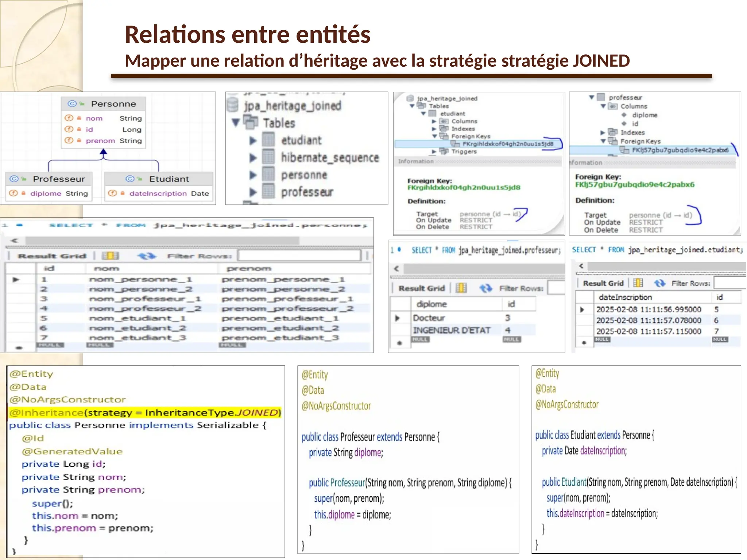
Task: Click the green FKrgihldxkof04gh2n0uu1s5jd8 foreign key name
Action: point(464,188)
